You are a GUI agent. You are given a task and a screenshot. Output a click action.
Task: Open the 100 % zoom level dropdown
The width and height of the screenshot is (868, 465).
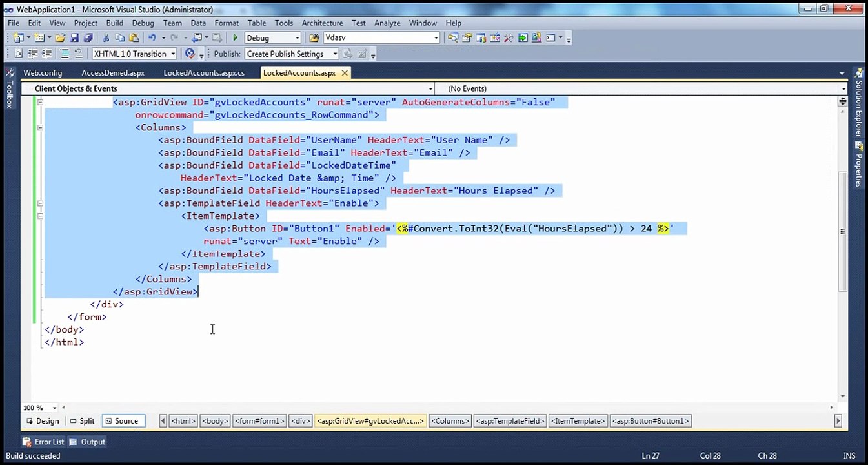click(54, 408)
